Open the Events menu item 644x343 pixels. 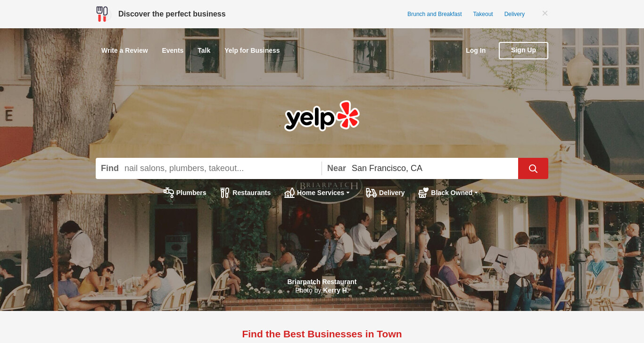173,50
